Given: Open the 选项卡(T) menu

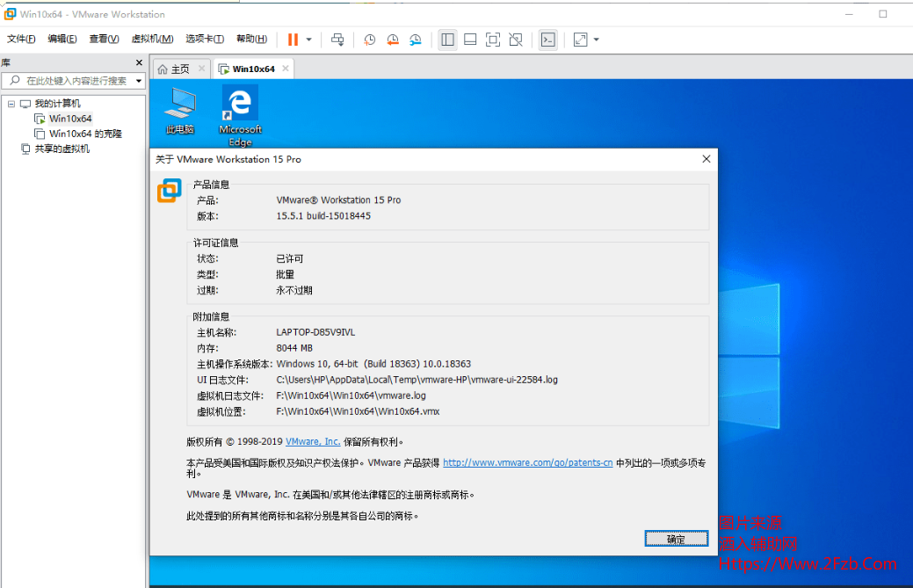Looking at the screenshot, I should tap(205, 39).
